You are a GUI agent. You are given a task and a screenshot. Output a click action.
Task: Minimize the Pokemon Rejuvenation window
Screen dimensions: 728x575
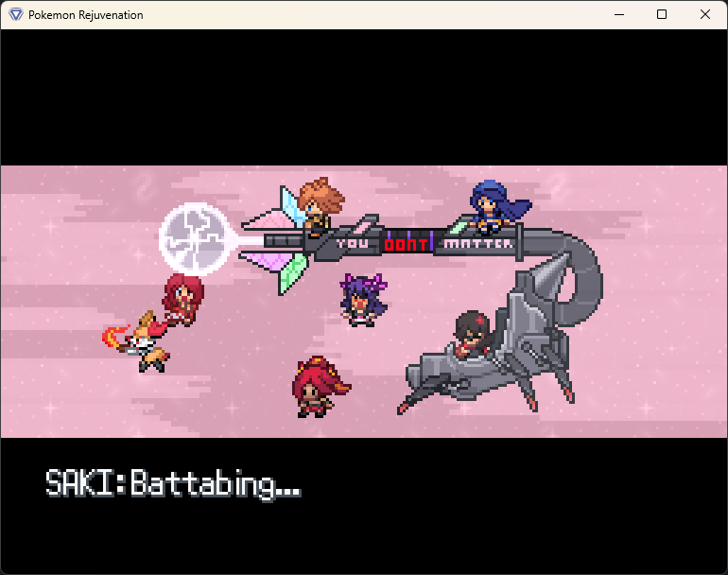click(619, 14)
